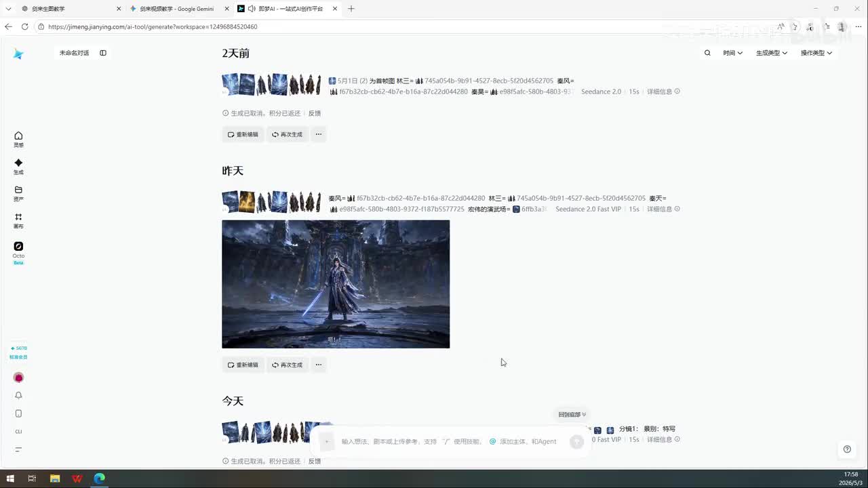Click 反馈 link under 2天前 entry
Viewport: 868px width, 488px height.
pos(315,113)
